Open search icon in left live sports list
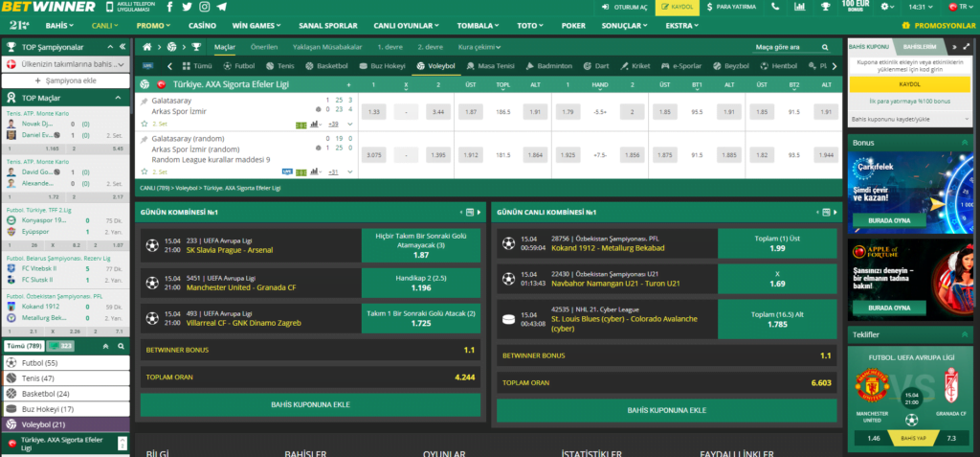The width and height of the screenshot is (980, 457). point(122,346)
